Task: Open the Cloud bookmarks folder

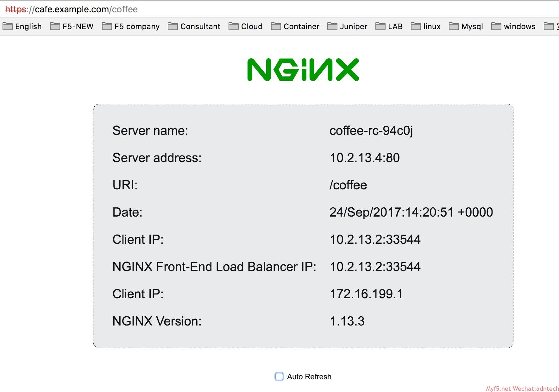Action: 246,26
